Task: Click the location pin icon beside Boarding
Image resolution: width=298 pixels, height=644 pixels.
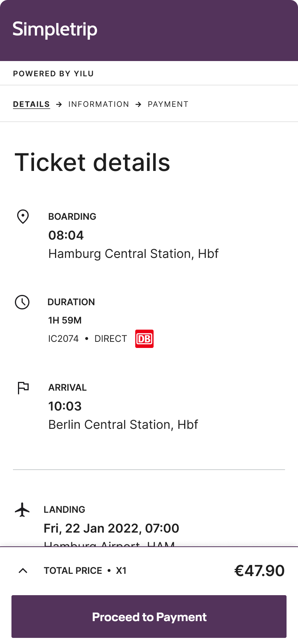Action: (x=23, y=217)
